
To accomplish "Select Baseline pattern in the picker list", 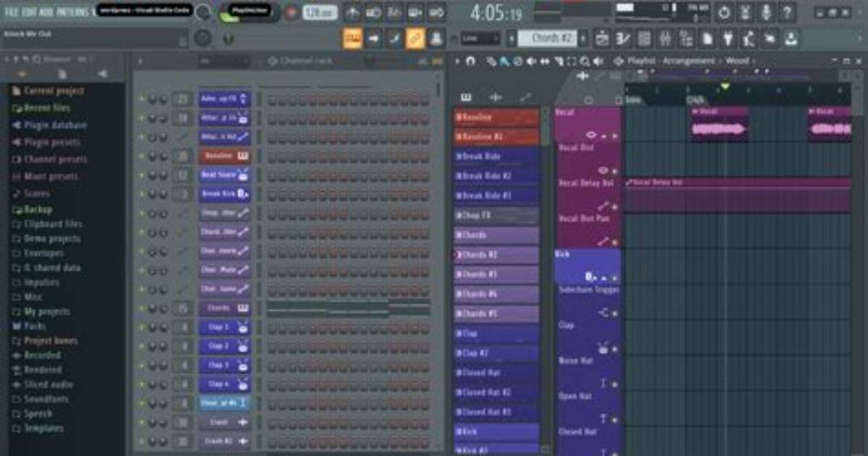I will click(496, 117).
